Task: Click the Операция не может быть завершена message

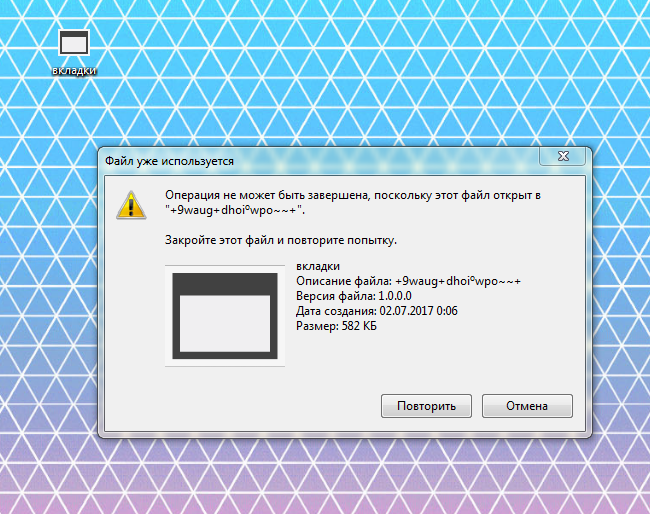Action: 353,202
